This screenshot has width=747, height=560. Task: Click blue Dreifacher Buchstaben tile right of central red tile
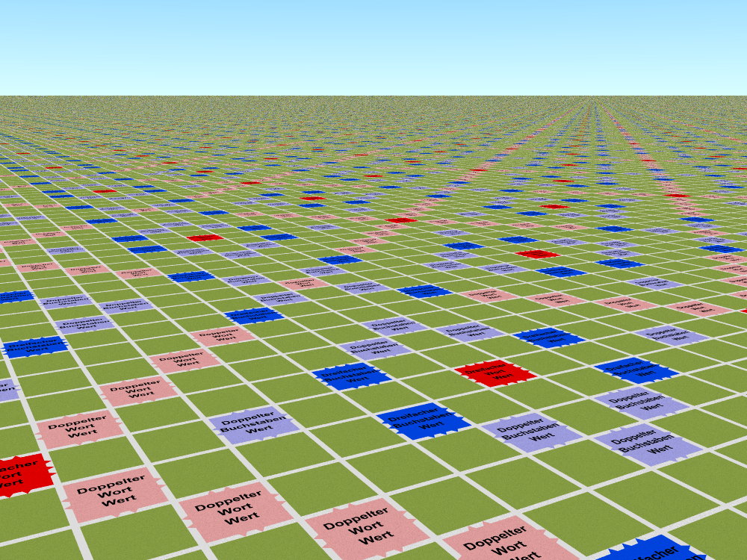(x=636, y=370)
